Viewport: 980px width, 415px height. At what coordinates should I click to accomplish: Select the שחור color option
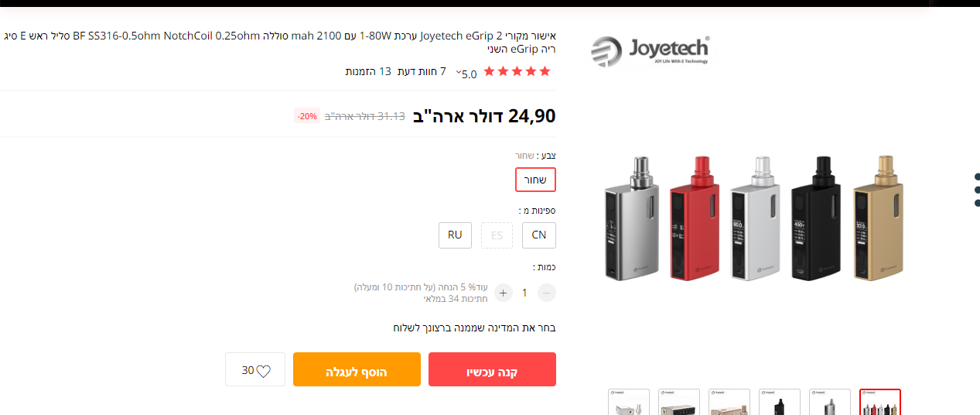click(536, 180)
